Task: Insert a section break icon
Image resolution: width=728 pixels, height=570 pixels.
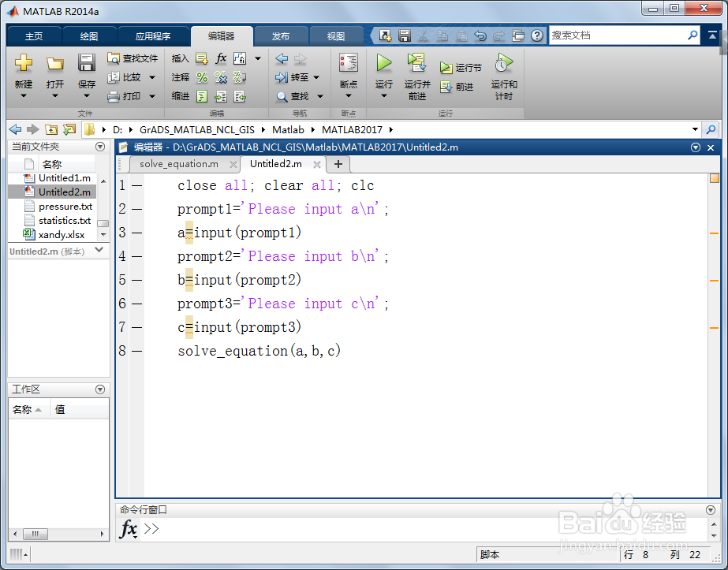Action: pos(201,58)
